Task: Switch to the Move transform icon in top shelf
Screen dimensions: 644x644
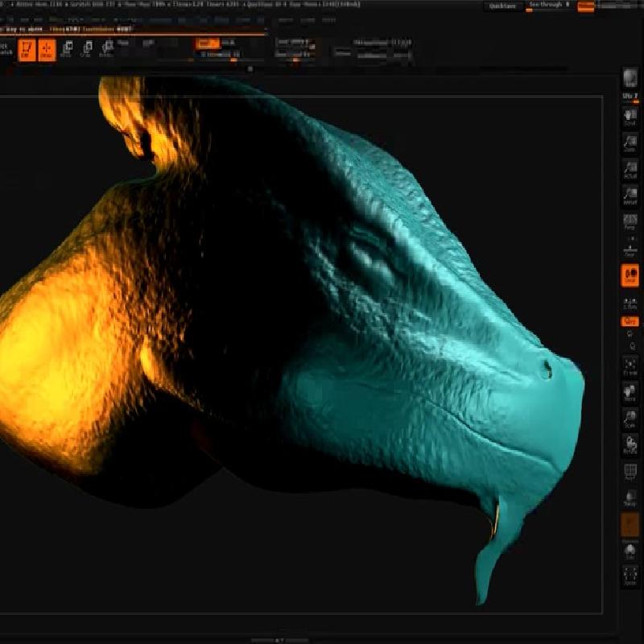Action: (66, 50)
